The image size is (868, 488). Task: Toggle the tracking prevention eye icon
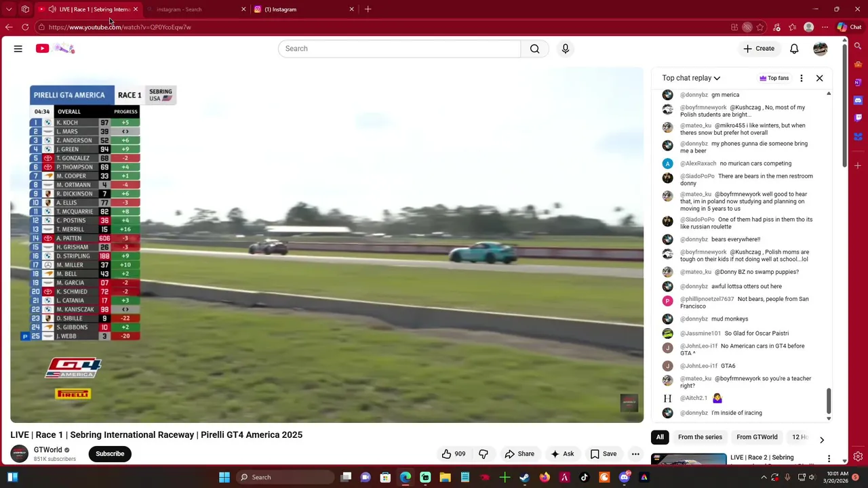pyautogui.click(x=747, y=27)
